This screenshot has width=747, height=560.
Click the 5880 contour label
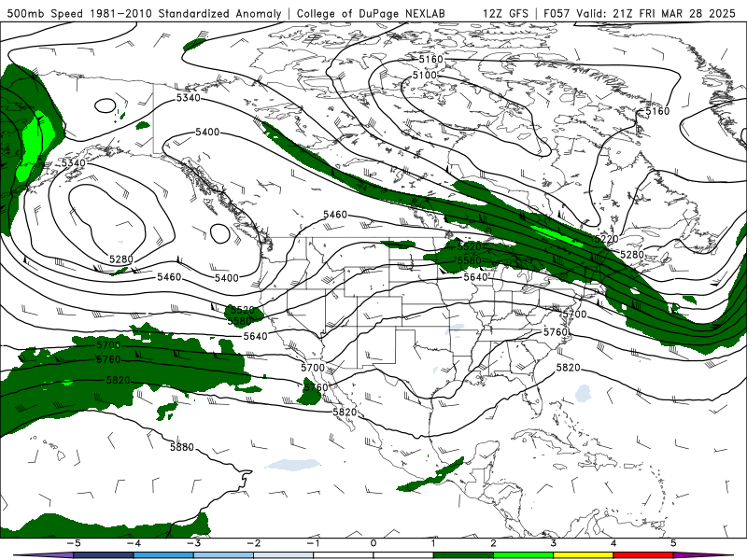click(x=182, y=447)
